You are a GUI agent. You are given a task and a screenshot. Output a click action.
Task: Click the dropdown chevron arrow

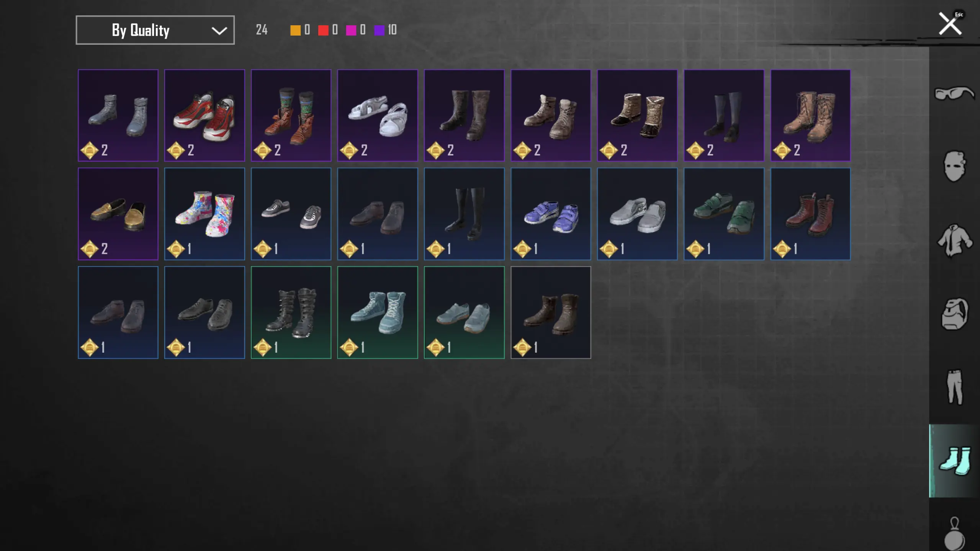click(x=219, y=31)
